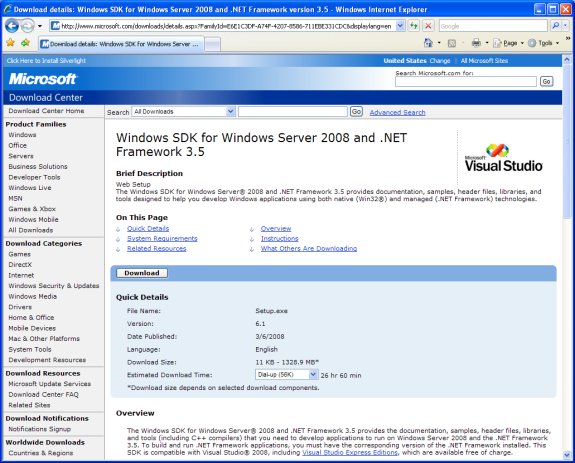Click the page scrollbar down arrow

pyautogui.click(x=567, y=455)
